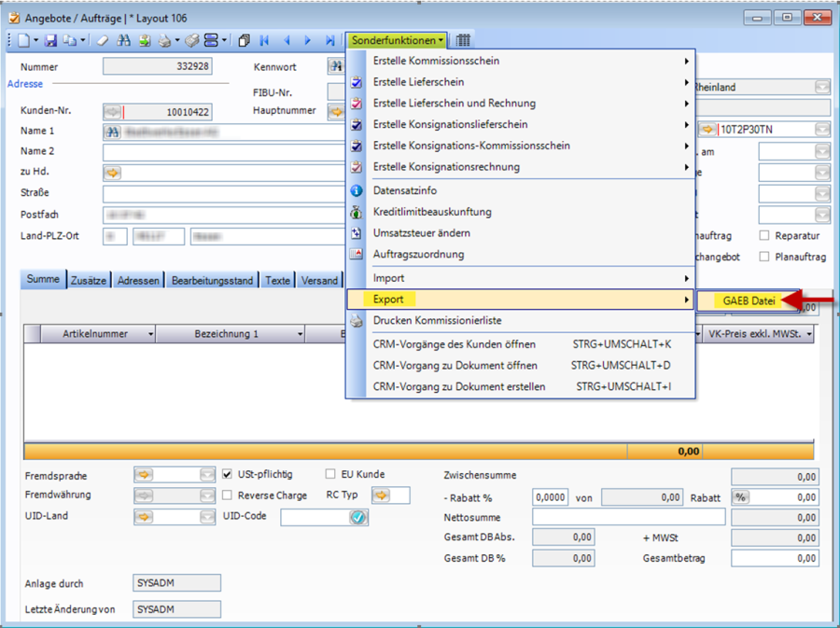
Task: Click the UID-Code validation checkmark icon
Action: [358, 517]
